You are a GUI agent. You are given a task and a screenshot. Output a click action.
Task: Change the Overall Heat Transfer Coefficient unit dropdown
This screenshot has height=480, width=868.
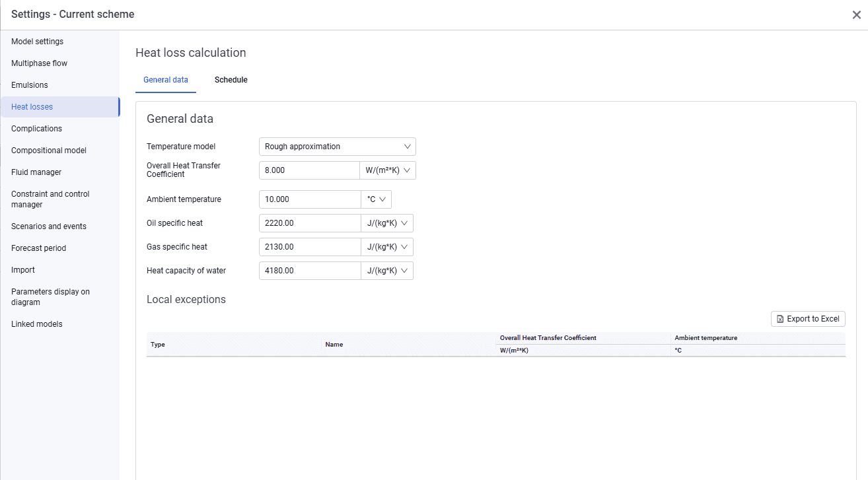point(388,170)
